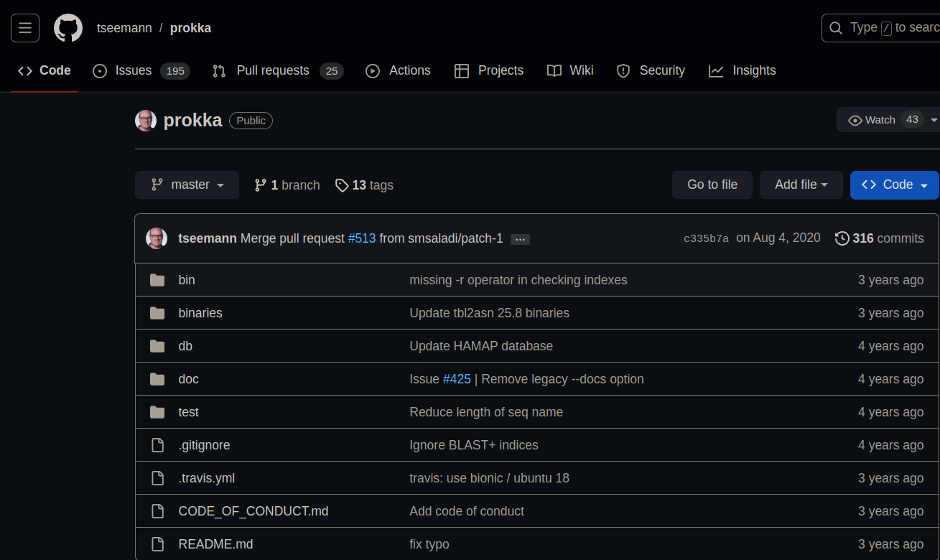940x560 pixels.
Task: Open the .gitignore file
Action: coord(204,445)
